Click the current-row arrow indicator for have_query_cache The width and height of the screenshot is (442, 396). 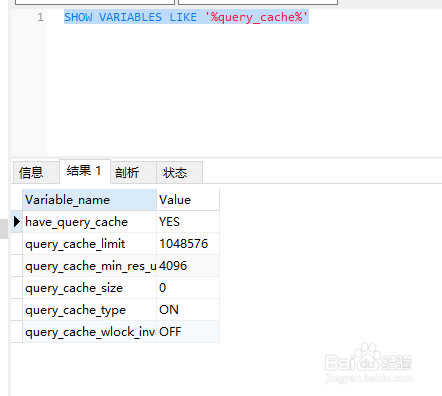click(x=17, y=222)
